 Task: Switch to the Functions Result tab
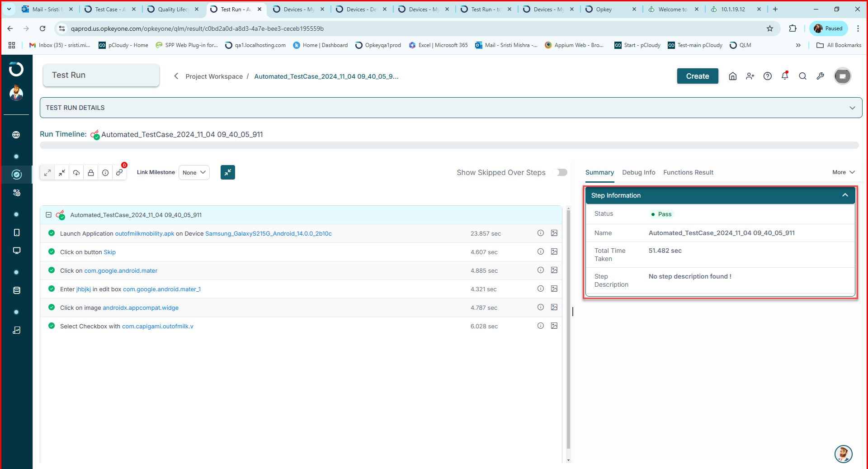pyautogui.click(x=688, y=172)
